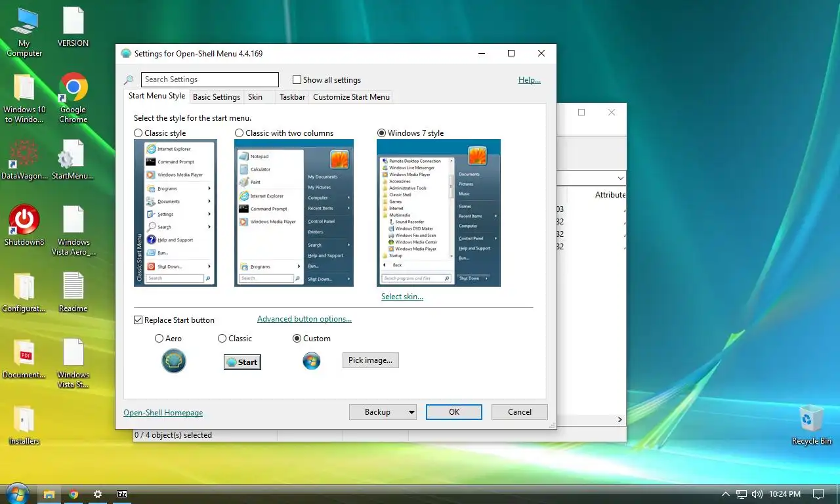Open the Taskbar tab
The width and height of the screenshot is (840, 504).
(292, 97)
